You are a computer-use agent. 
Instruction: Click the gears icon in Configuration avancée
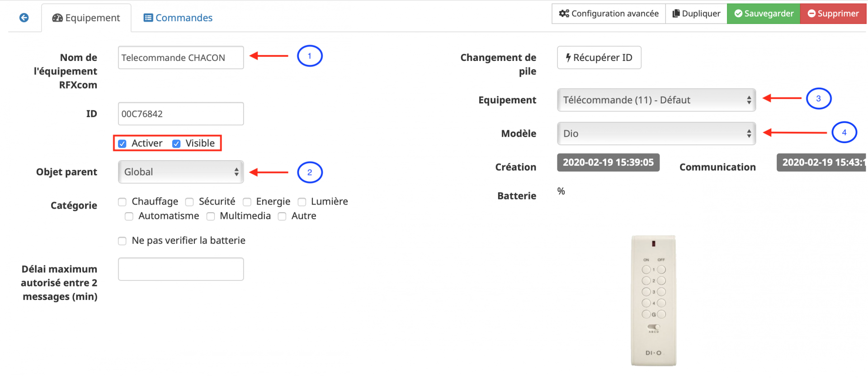coord(564,14)
